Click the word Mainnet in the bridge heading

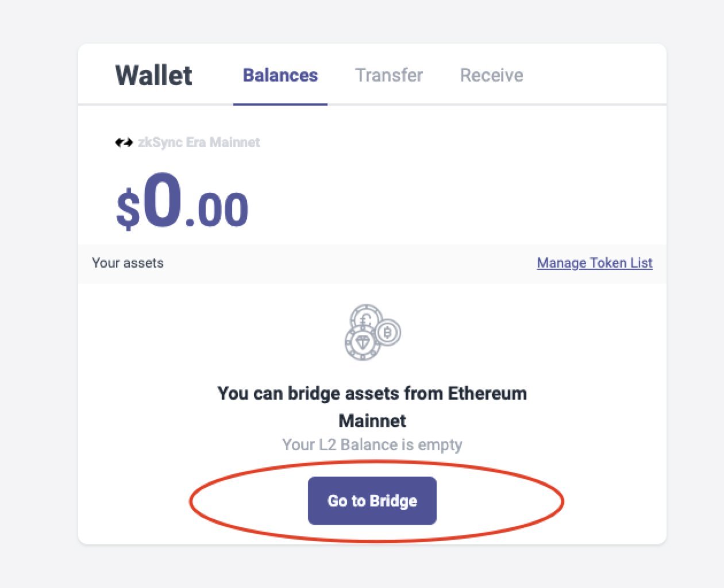coord(372,421)
